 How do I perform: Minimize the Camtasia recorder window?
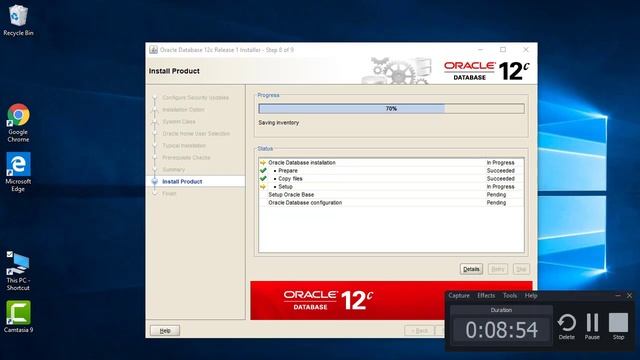[618, 296]
